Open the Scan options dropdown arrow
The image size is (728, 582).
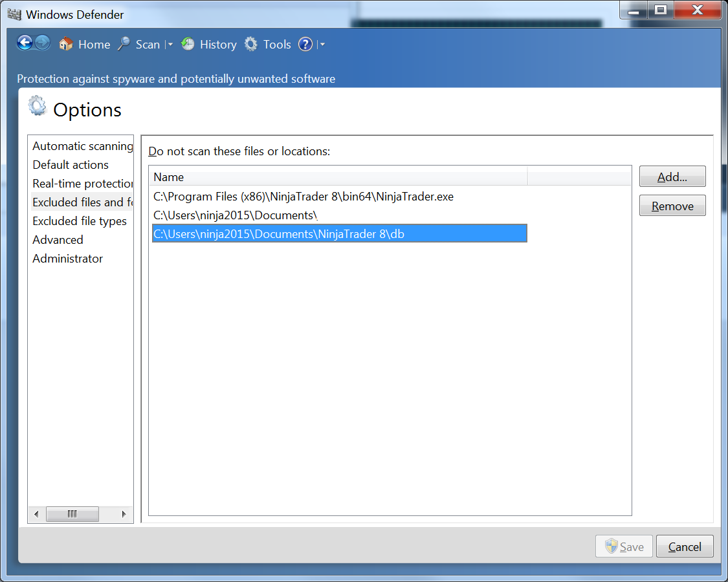170,45
